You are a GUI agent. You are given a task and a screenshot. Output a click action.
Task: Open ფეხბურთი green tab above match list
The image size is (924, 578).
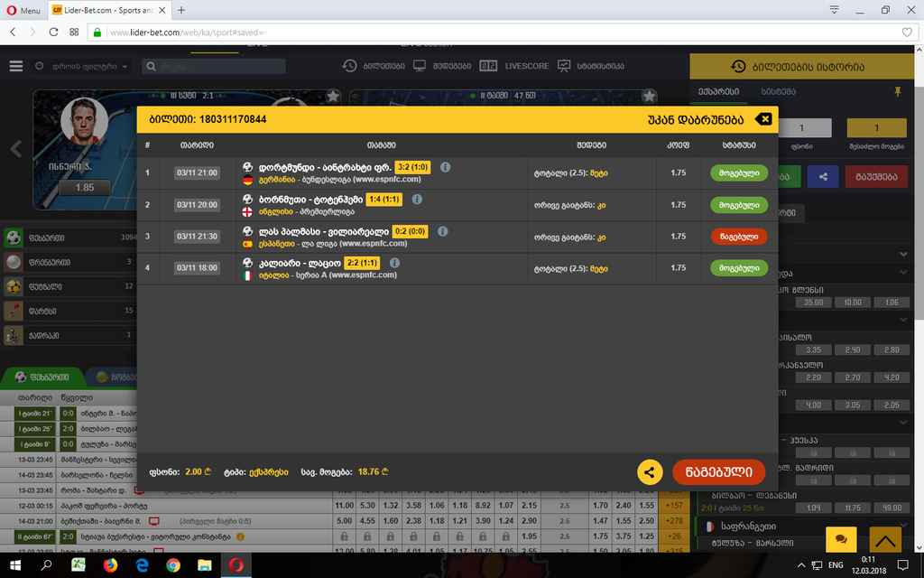pos(42,377)
